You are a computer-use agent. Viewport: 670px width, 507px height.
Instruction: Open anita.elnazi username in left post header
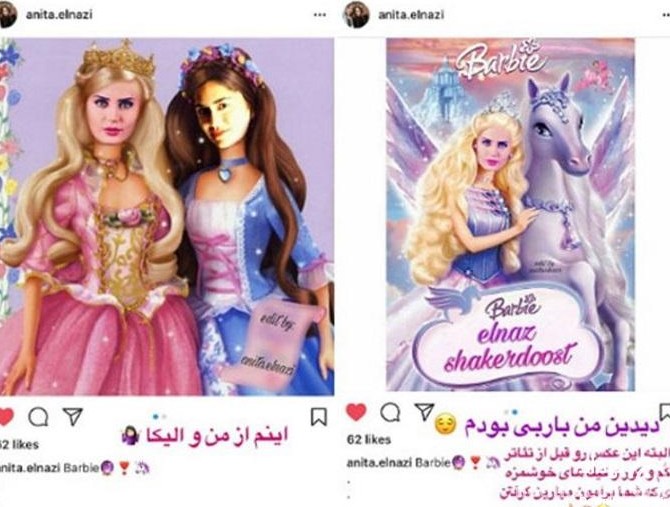59,15
